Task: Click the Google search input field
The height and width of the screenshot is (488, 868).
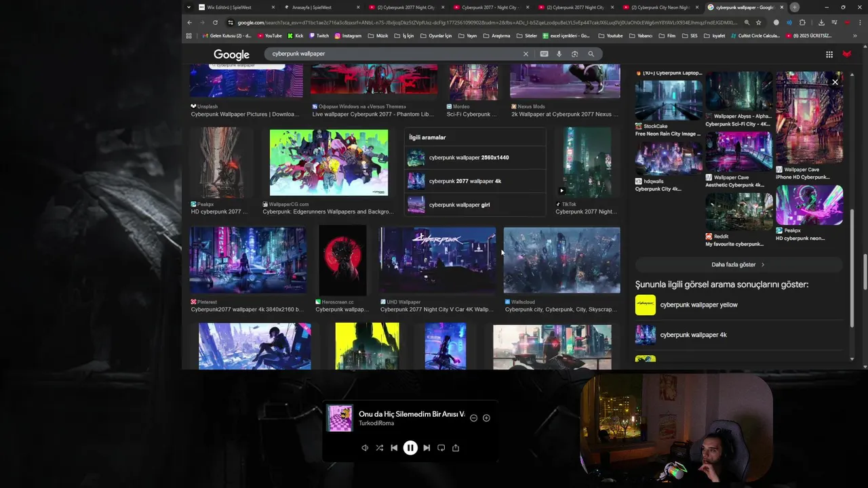Action: [x=393, y=54]
